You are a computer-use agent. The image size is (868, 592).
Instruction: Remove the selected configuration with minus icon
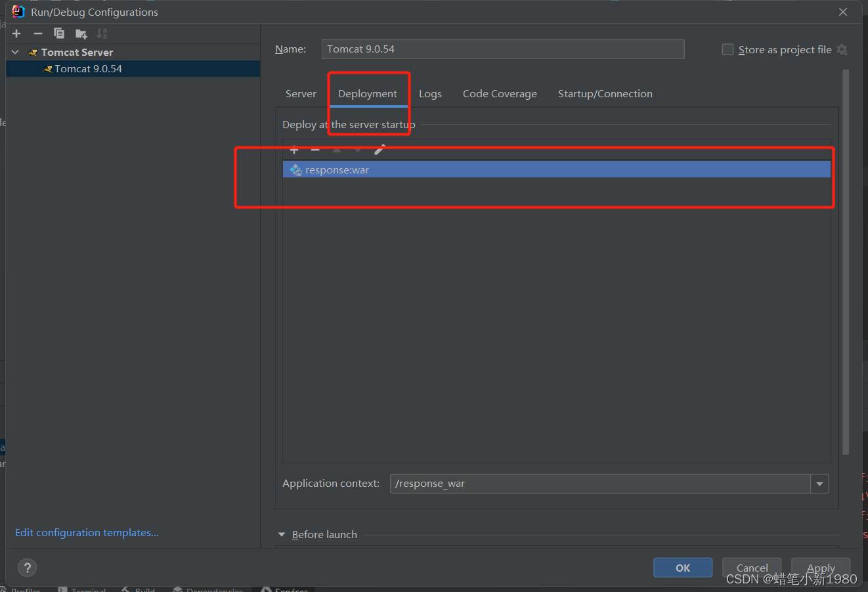coord(38,34)
